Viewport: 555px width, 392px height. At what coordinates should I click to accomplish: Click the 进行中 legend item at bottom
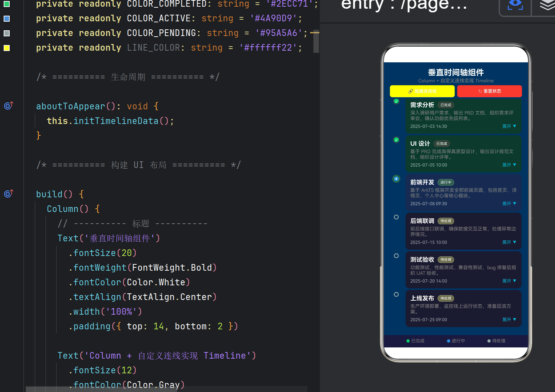click(x=456, y=341)
